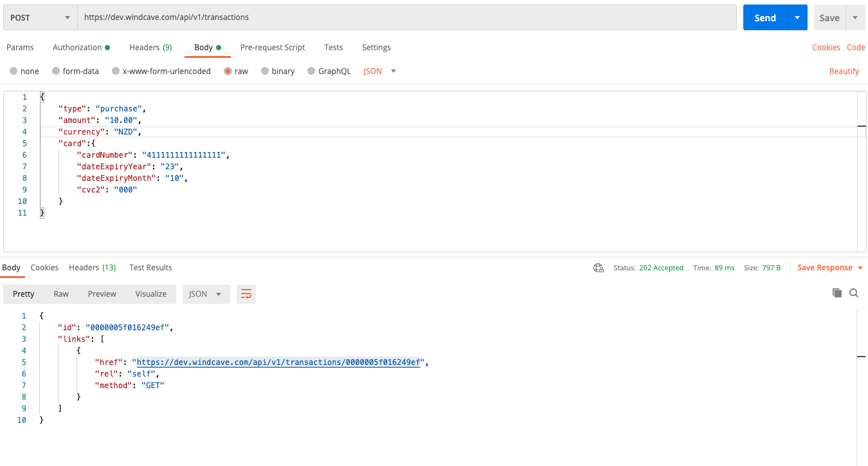Click the Save button
The image size is (868, 466).
click(x=829, y=17)
